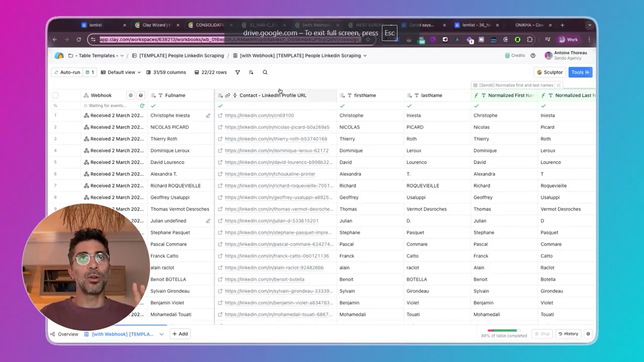Open the Chrome tab search chevron
The height and width of the screenshot is (362, 644).
pyautogui.click(x=589, y=25)
